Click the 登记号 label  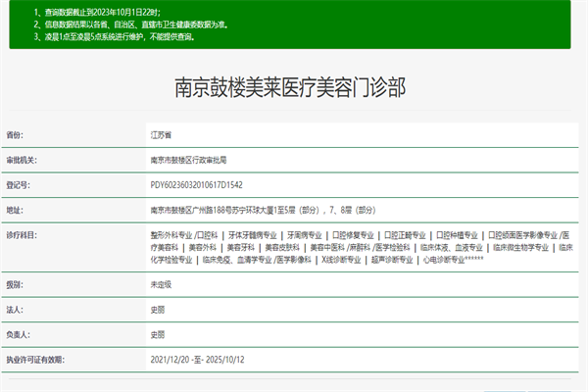[18, 185]
